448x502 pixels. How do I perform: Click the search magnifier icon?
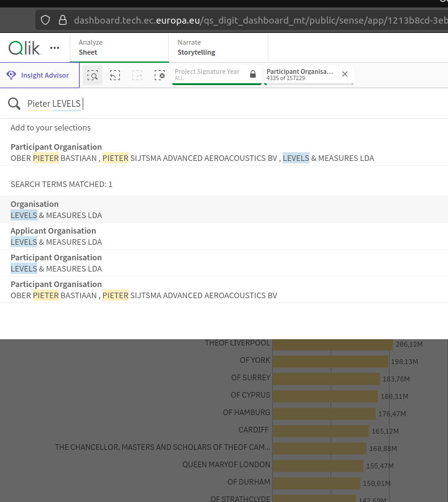click(x=14, y=104)
